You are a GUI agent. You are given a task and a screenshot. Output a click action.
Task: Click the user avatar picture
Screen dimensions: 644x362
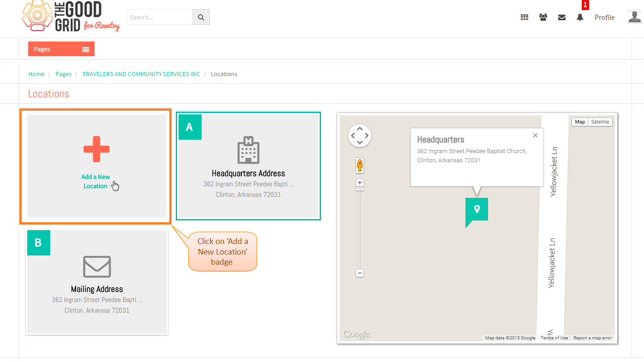coord(635,17)
